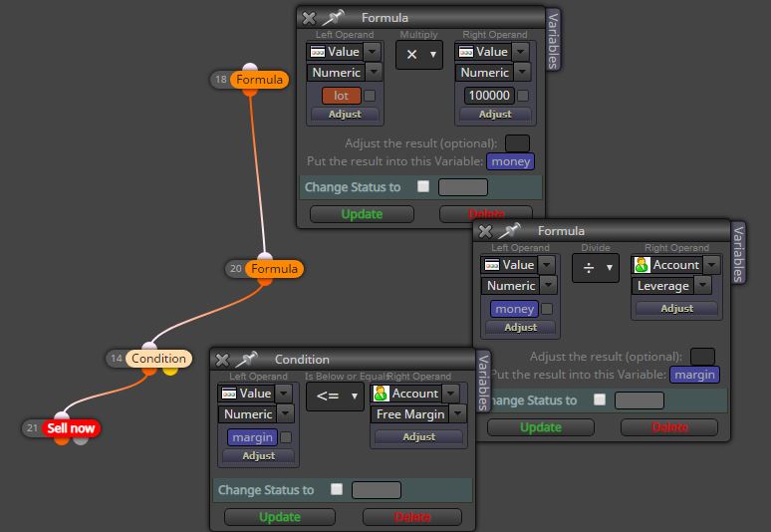The image size is (771, 532).
Task: Click Update in the Condition panel
Action: coord(280,517)
